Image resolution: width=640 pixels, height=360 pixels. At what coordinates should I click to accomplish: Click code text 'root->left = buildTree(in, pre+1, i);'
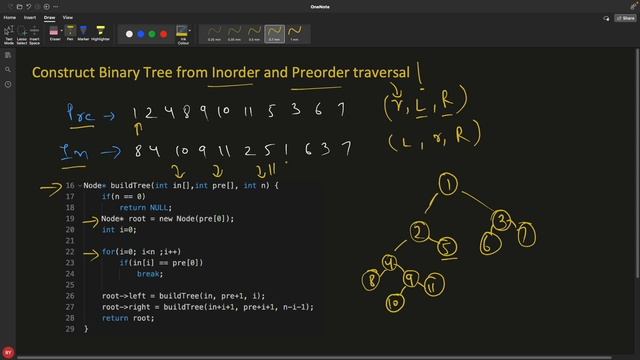[183, 296]
